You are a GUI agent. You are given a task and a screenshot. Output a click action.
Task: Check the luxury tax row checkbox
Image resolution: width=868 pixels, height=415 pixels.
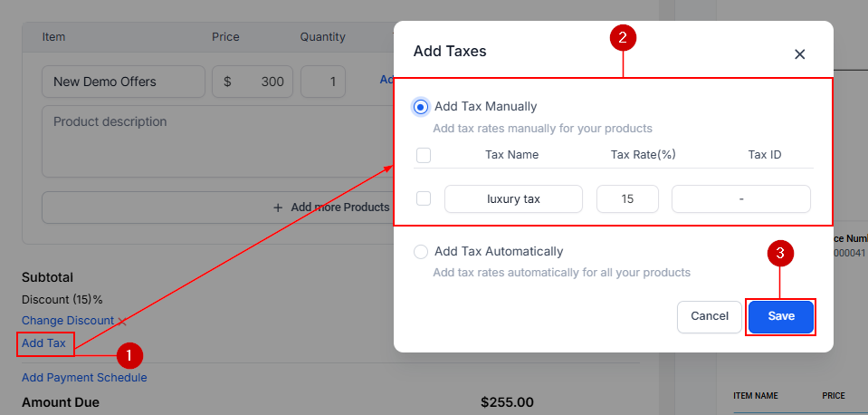click(x=424, y=198)
